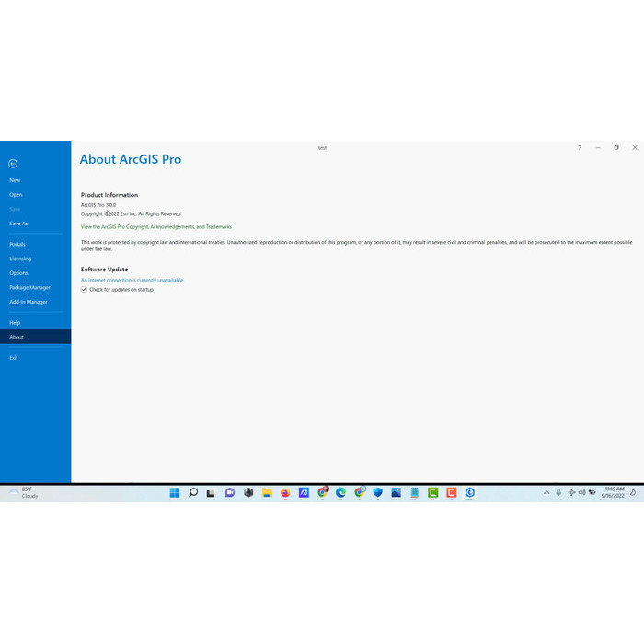644x644 pixels.
Task: Open Task View on the taskbar
Action: (x=211, y=493)
